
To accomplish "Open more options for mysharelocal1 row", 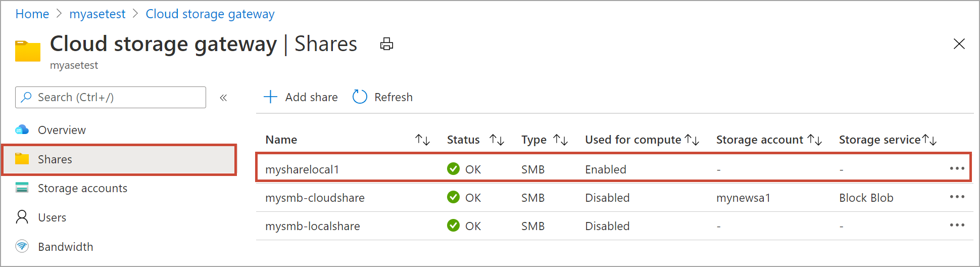I will 957,168.
